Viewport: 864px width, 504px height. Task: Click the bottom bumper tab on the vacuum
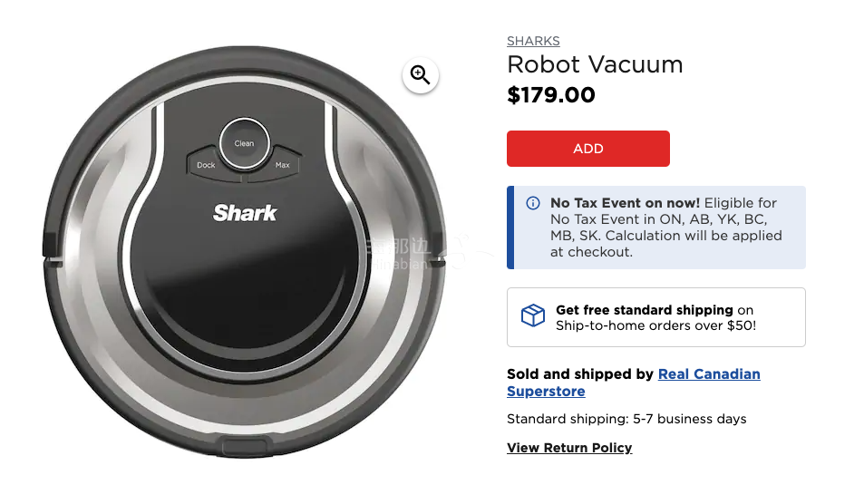[x=245, y=447]
